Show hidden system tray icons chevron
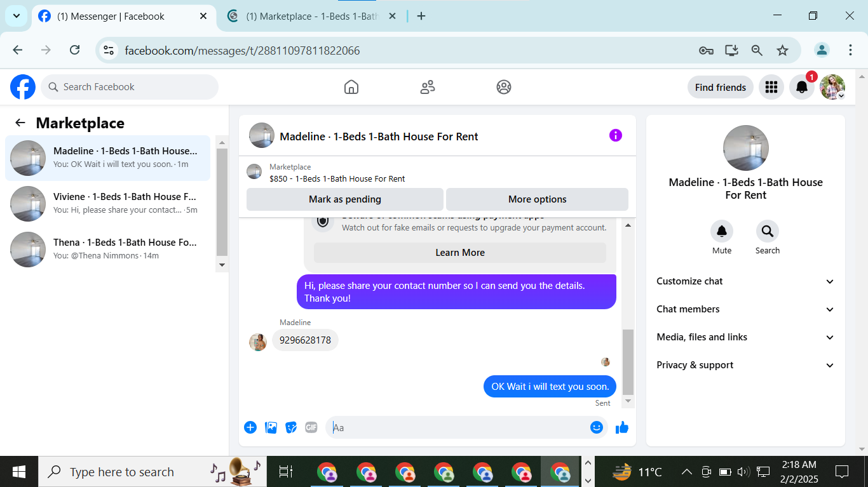This screenshot has height=487, width=868. 686,472
